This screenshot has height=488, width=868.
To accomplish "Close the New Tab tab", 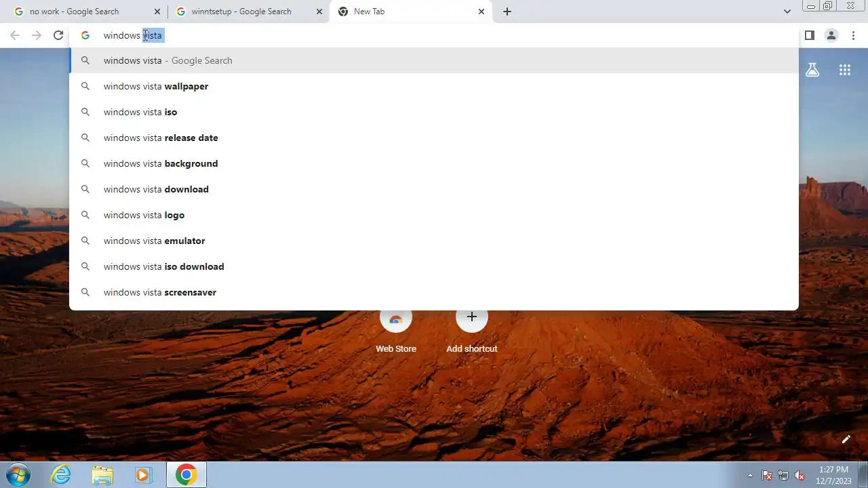I will click(481, 12).
